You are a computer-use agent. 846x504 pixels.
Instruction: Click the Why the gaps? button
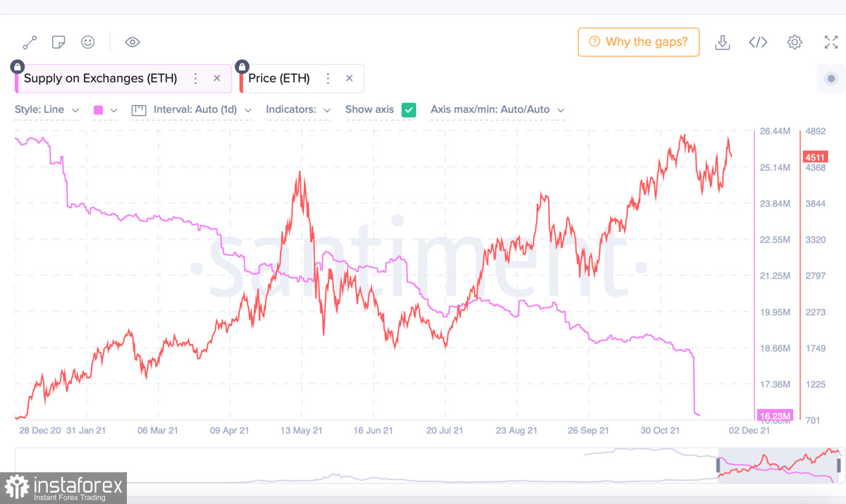[x=638, y=42]
